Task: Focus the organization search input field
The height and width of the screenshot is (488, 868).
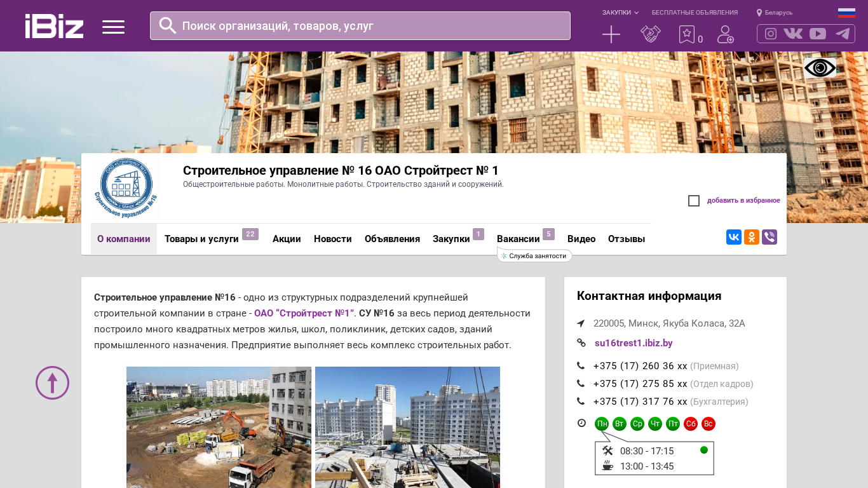Action: [360, 25]
